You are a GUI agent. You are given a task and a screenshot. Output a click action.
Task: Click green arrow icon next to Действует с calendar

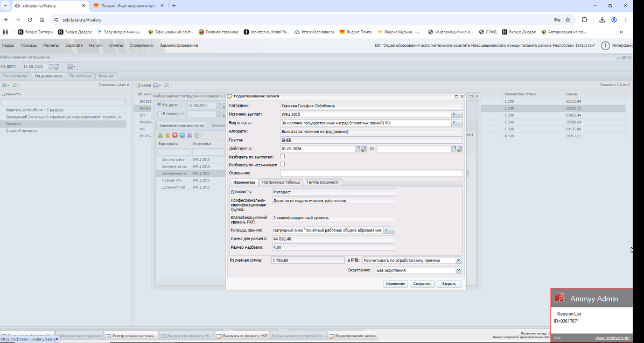[363, 149]
